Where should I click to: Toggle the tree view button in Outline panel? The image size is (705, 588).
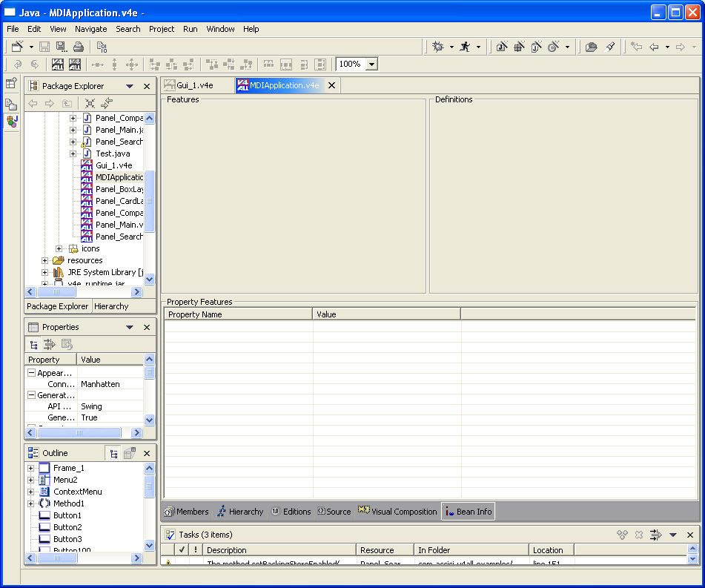pos(113,454)
